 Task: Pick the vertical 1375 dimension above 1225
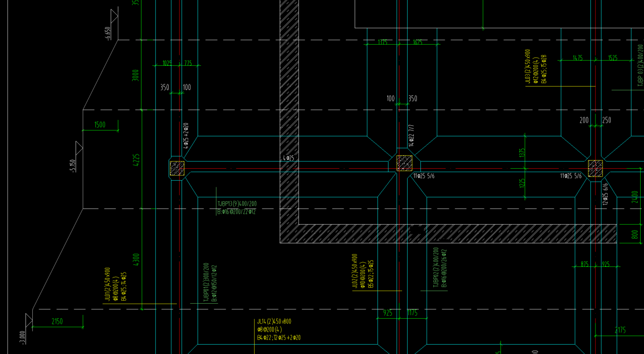click(x=522, y=153)
